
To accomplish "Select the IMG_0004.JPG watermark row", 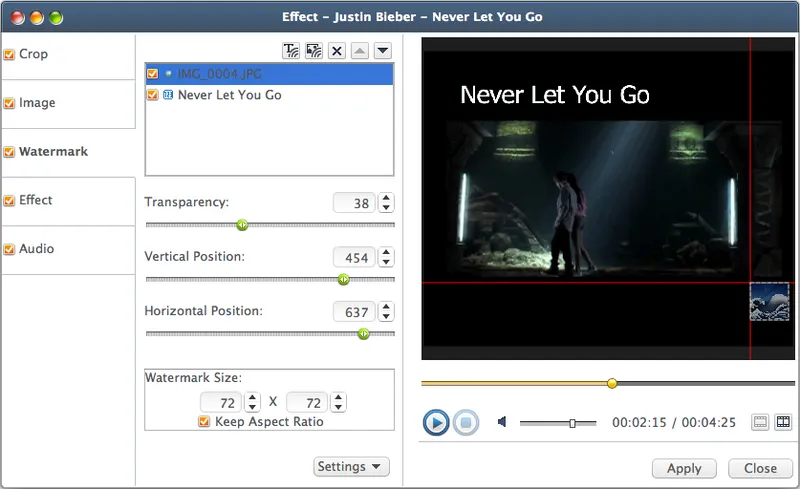I will coord(269,74).
